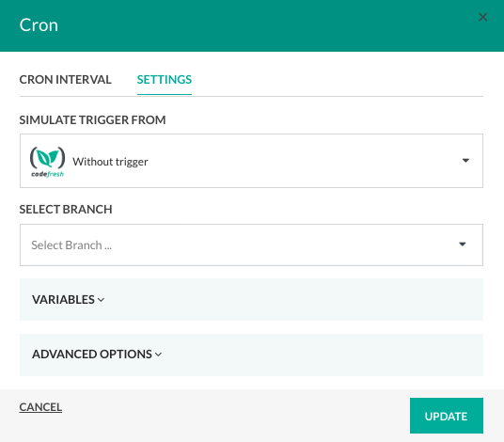Click the chevron icon beside VARIABLES
504x442 pixels.
coord(101,300)
